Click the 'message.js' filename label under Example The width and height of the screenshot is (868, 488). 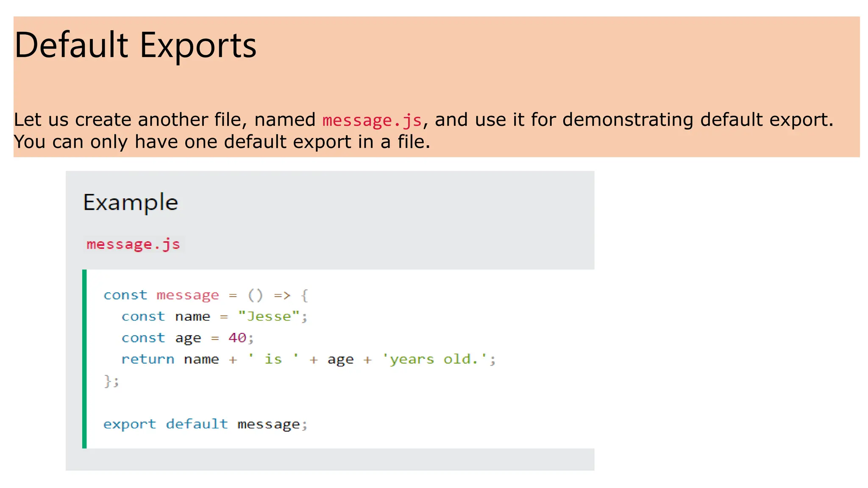pos(134,244)
